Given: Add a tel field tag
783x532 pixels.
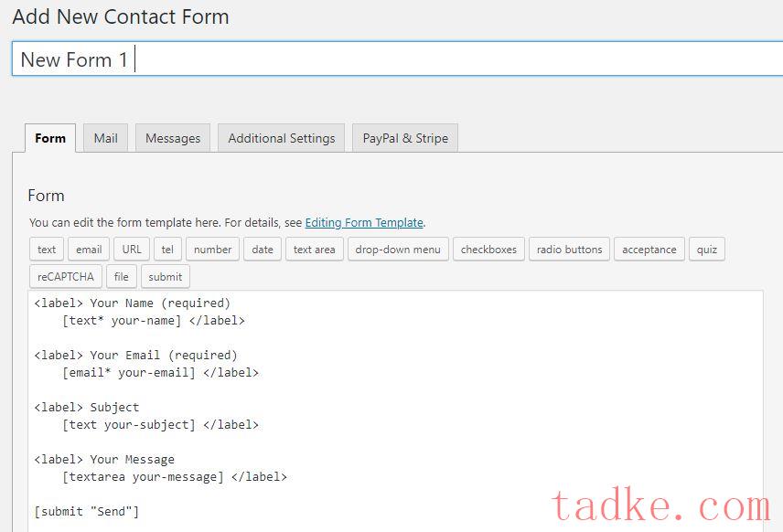Looking at the screenshot, I should (167, 250).
